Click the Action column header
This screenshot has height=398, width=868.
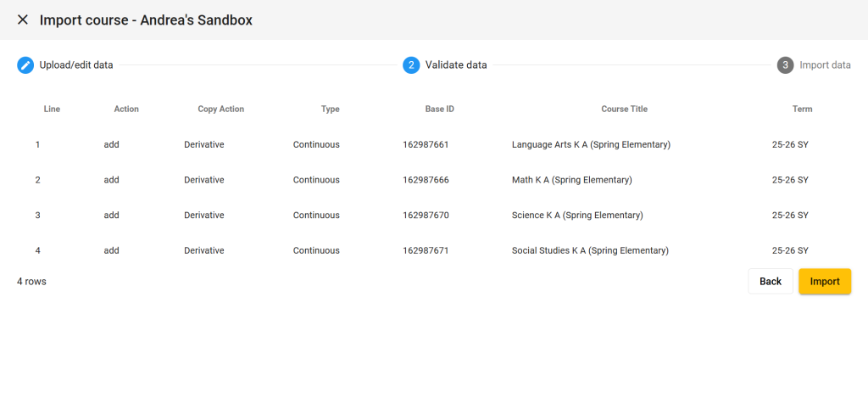[126, 109]
